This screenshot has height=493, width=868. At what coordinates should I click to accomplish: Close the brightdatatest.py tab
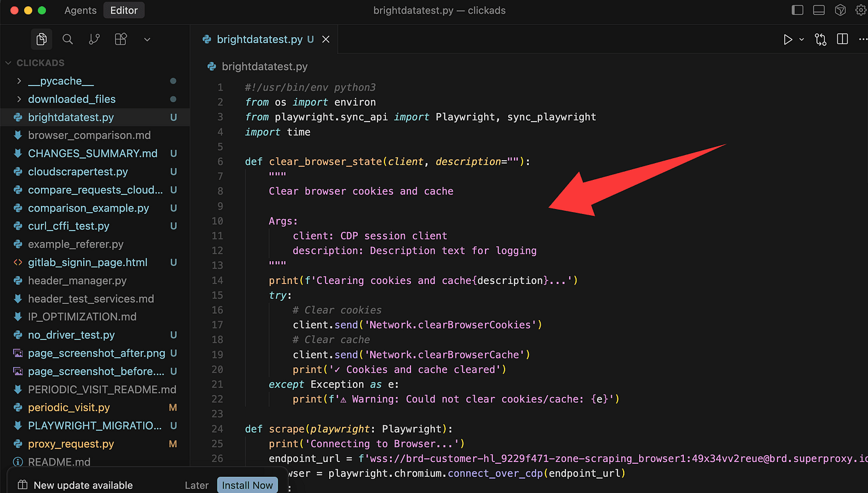coord(325,39)
